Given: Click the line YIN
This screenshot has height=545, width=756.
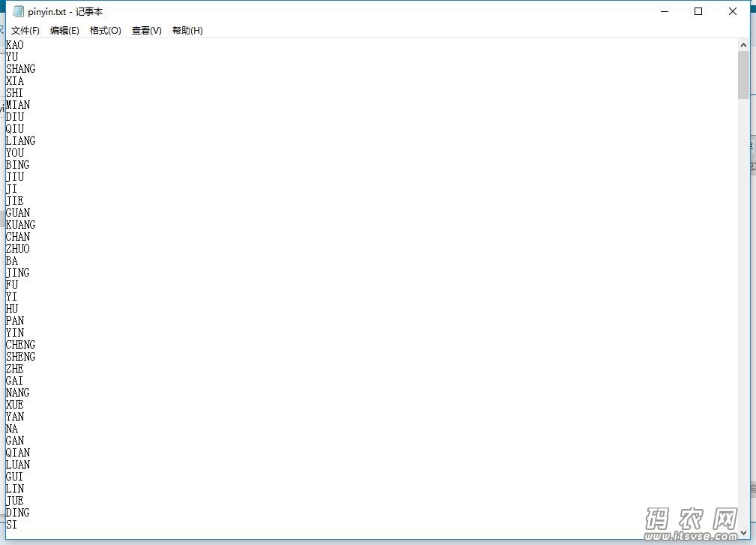Looking at the screenshot, I should pos(14,333).
